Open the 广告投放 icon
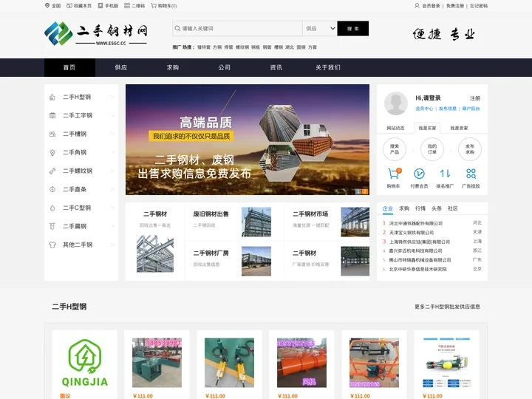 (471, 174)
